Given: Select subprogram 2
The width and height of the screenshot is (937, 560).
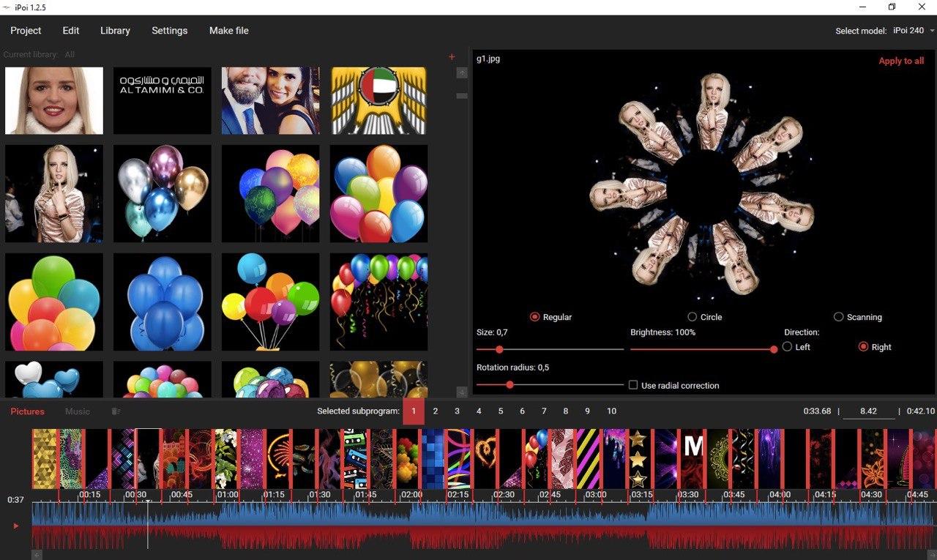Looking at the screenshot, I should (436, 411).
